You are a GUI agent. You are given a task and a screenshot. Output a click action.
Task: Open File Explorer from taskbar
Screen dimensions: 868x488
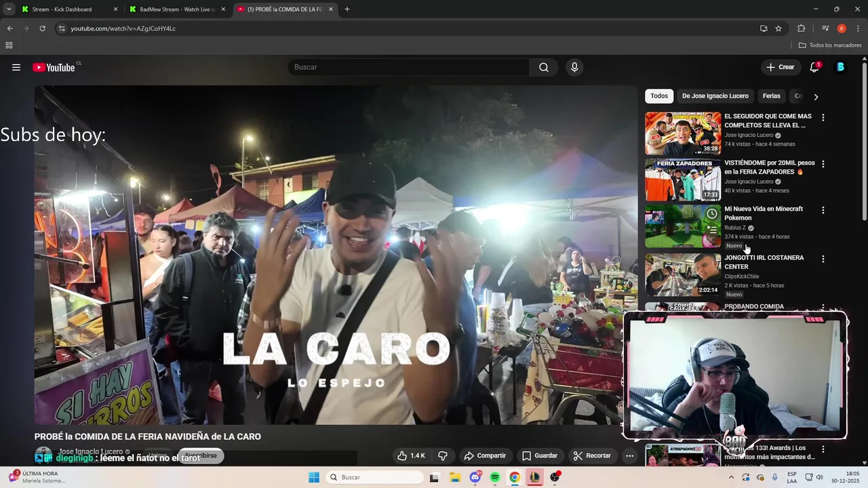tap(455, 477)
